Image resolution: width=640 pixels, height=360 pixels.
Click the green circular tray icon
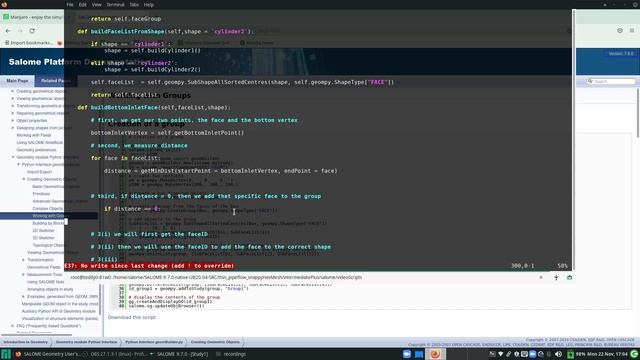point(634,354)
